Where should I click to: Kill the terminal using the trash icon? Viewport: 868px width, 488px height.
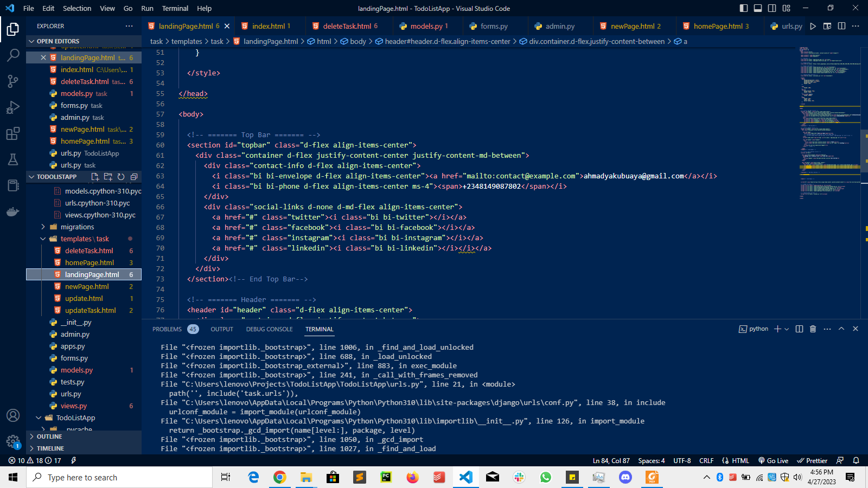point(813,329)
